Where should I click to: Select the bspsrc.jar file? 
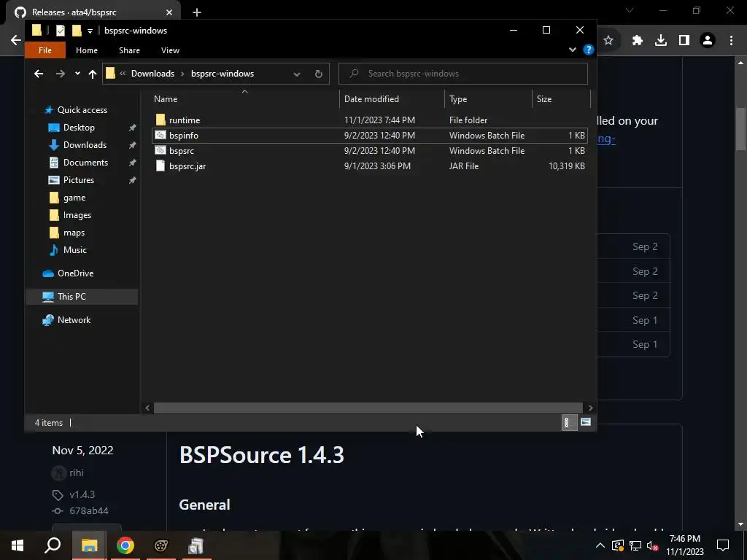(369, 166)
